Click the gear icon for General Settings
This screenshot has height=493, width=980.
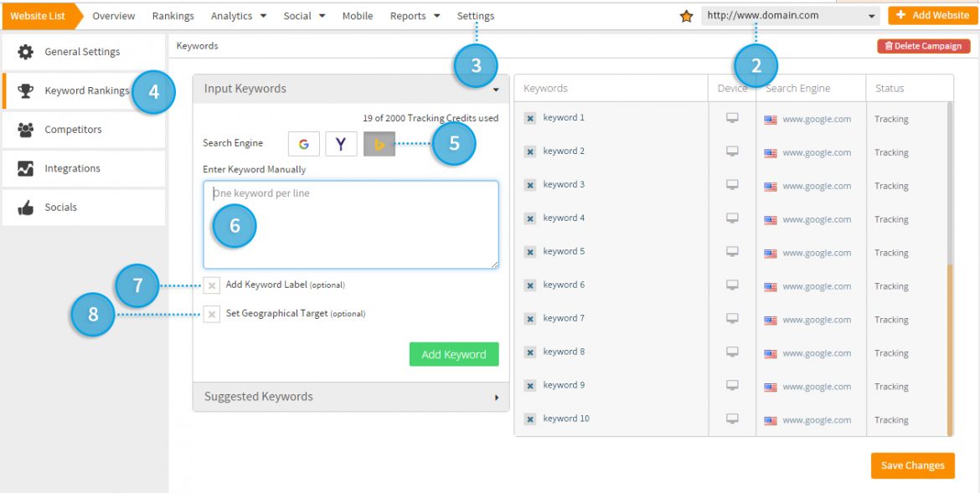point(26,52)
